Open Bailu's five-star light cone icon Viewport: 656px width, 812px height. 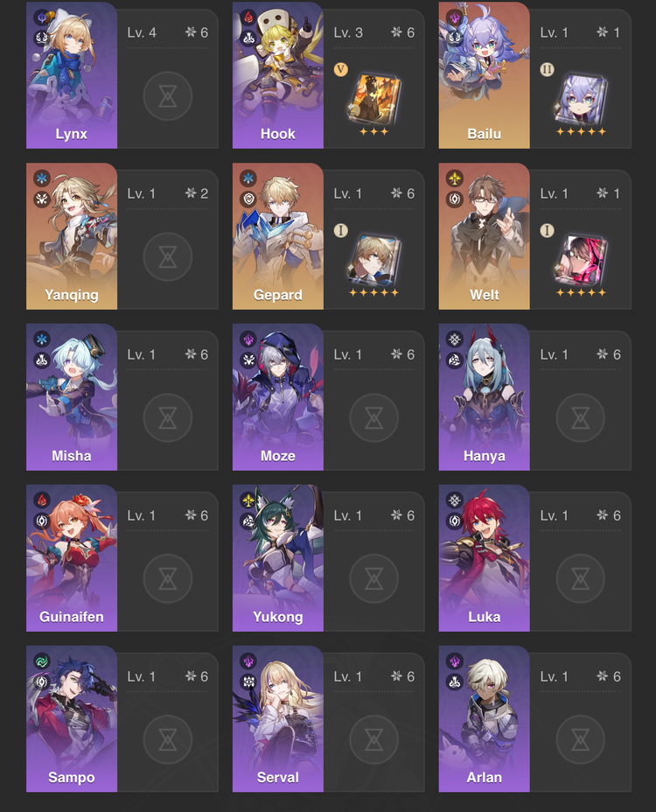(581, 100)
